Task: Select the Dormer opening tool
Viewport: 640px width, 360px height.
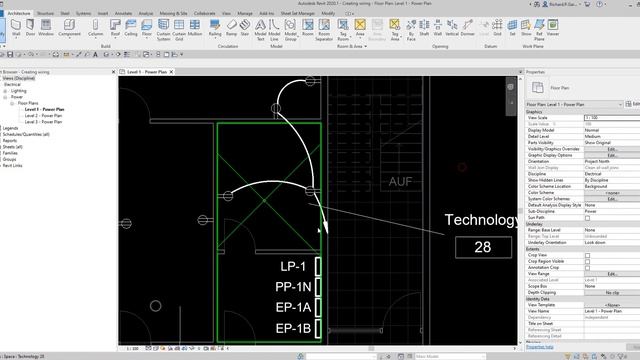Action: [468, 28]
